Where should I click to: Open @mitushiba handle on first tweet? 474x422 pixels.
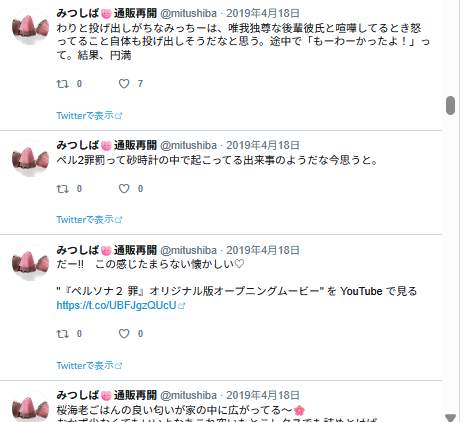(188, 13)
